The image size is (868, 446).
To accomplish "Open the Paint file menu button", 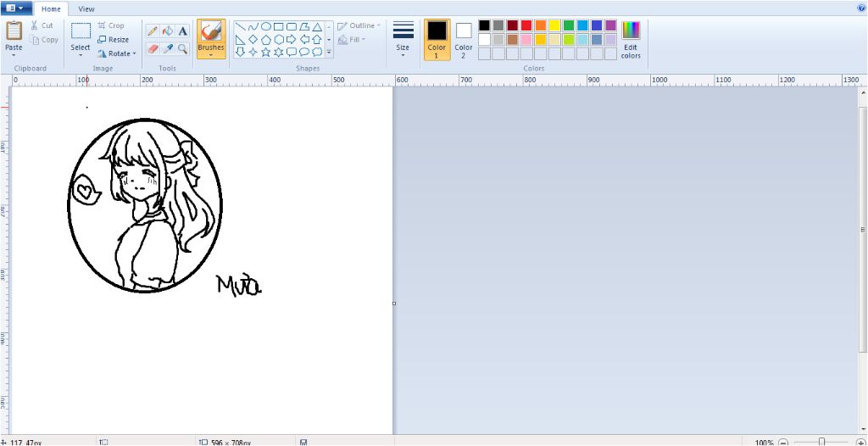I will point(15,8).
